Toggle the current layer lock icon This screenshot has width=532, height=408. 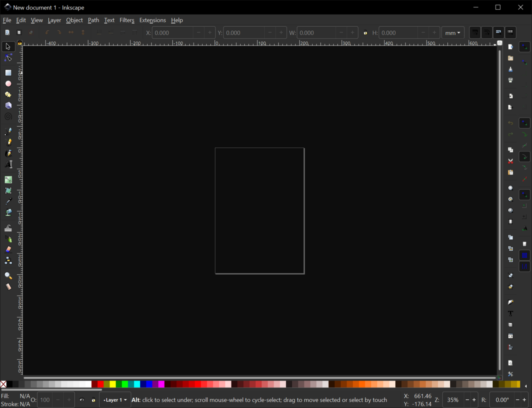coord(93,400)
